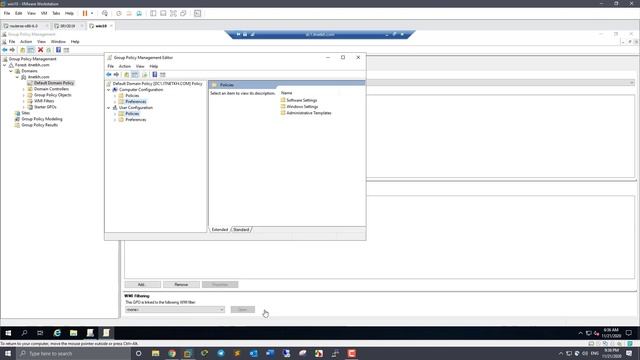Select Preferences under User Configuration

(x=136, y=120)
